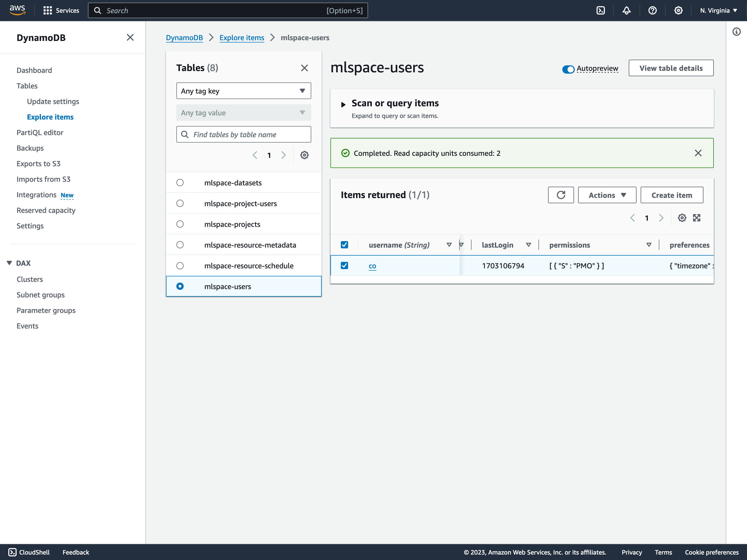Uncheck the row checkbox for user co
This screenshot has width=747, height=560.
click(x=344, y=266)
